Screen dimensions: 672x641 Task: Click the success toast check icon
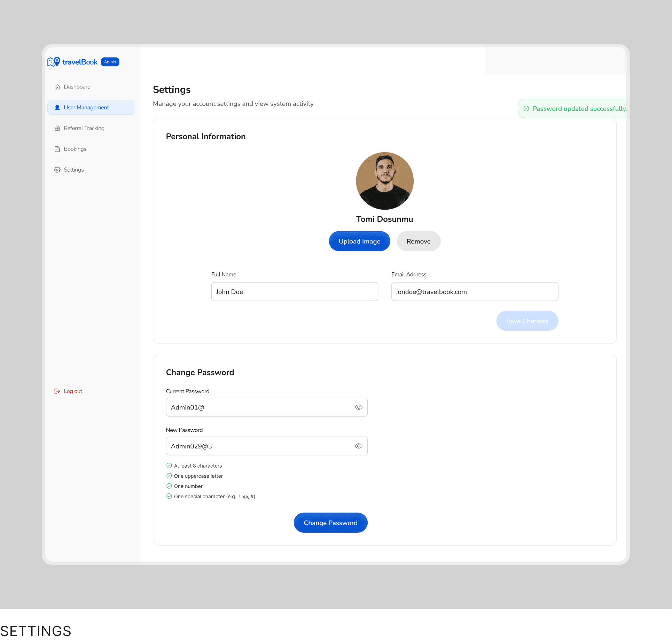pos(526,109)
